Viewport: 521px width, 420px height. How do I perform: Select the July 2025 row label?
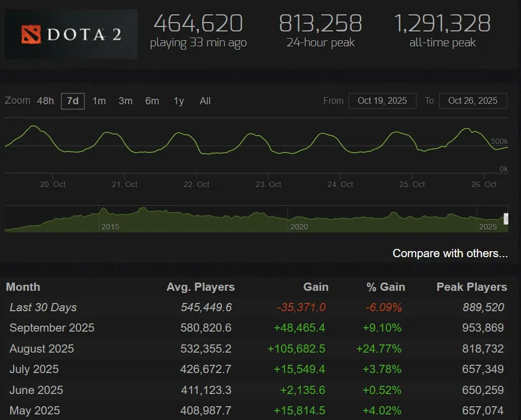tap(34, 369)
